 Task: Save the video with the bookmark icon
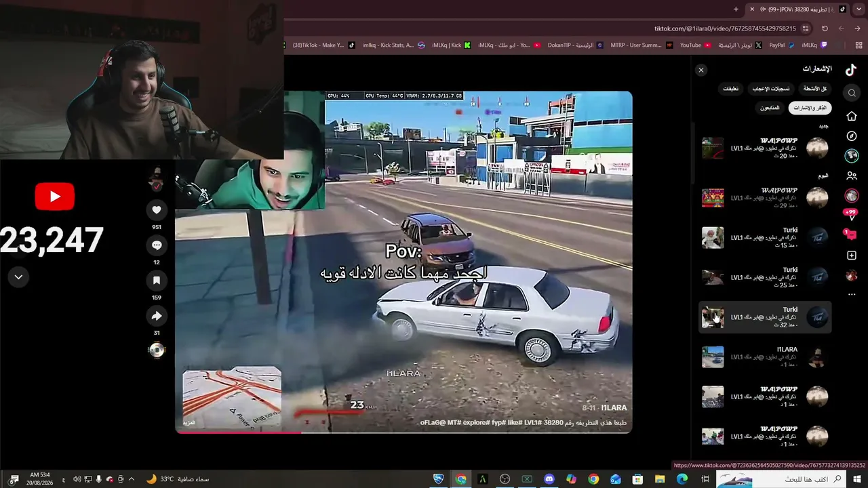point(157,281)
